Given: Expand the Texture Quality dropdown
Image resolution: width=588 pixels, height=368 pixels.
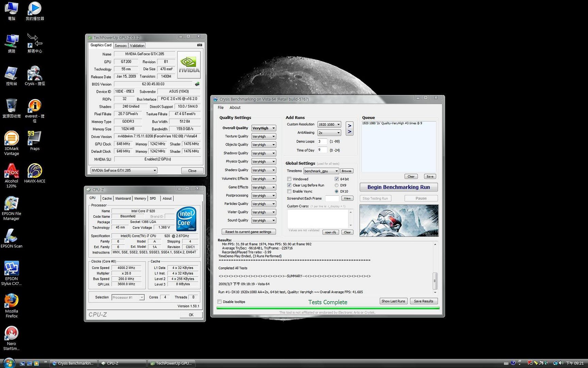Looking at the screenshot, I should coord(264,136).
